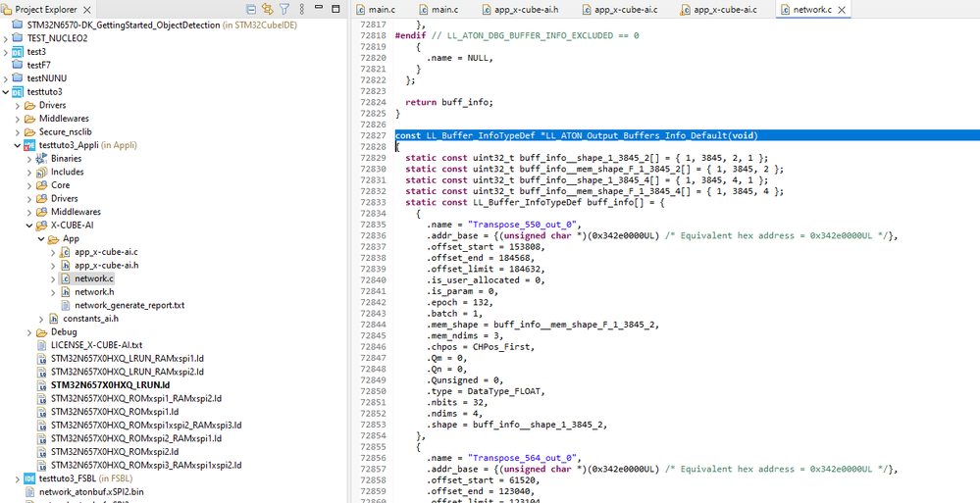Image resolution: width=980 pixels, height=503 pixels.
Task: Select STM32N657X0HXQ_LRUN_RAMxspi1.ld in the tree
Action: pyautogui.click(x=129, y=359)
